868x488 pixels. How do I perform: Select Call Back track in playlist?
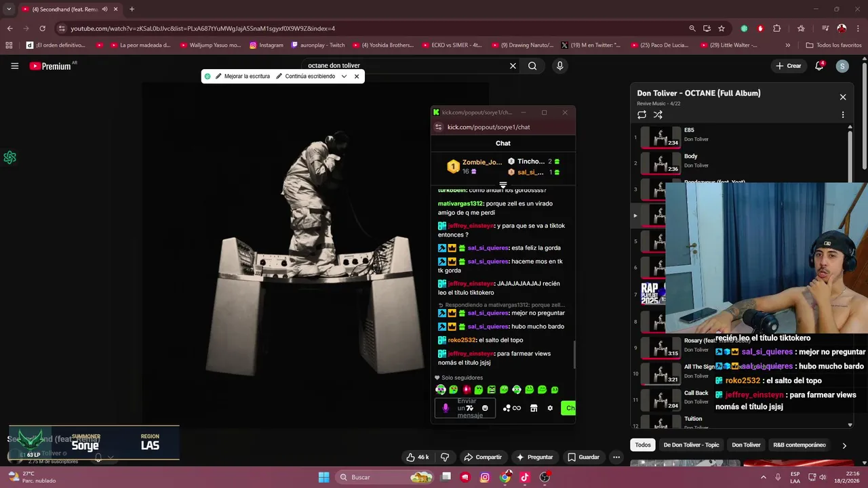point(739,399)
